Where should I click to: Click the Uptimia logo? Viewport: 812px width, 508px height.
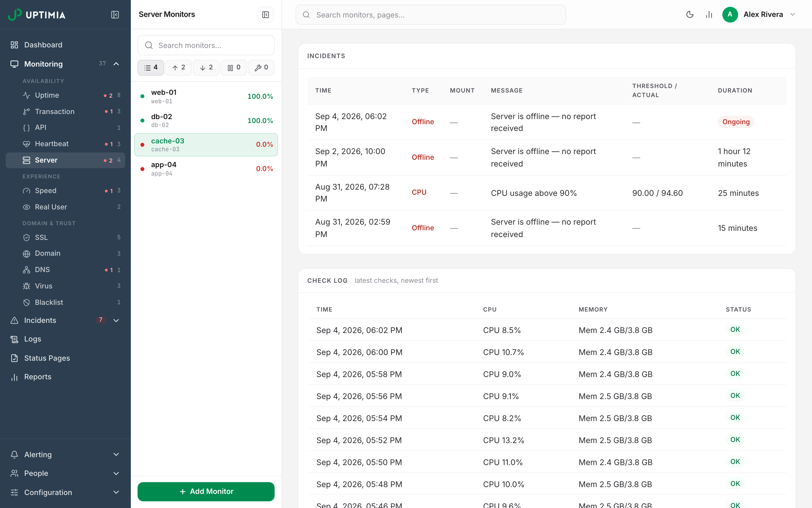pyautogui.click(x=37, y=15)
